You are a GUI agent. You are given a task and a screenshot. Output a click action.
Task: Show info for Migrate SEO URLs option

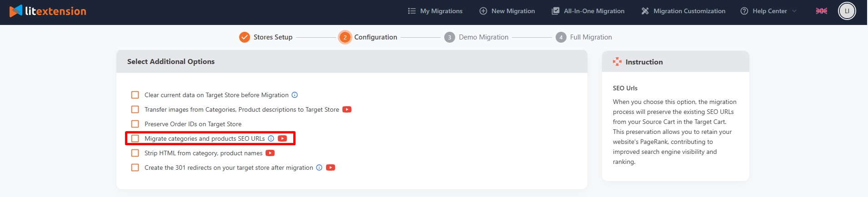click(x=271, y=138)
